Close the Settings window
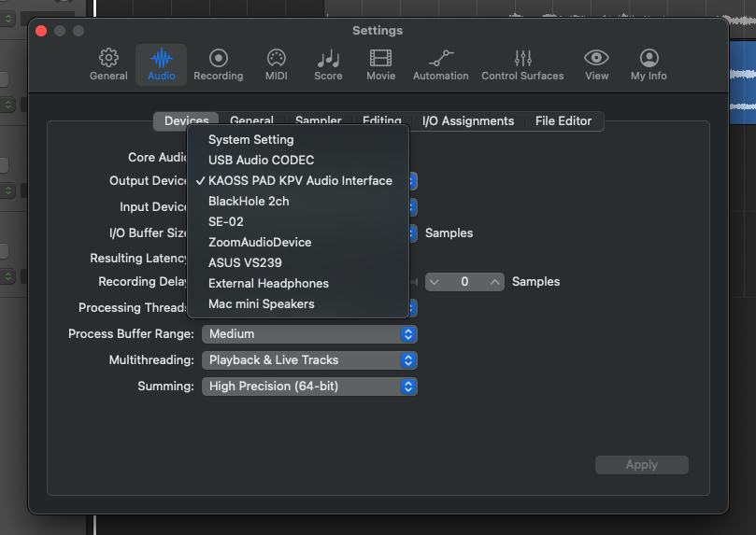 [41, 31]
